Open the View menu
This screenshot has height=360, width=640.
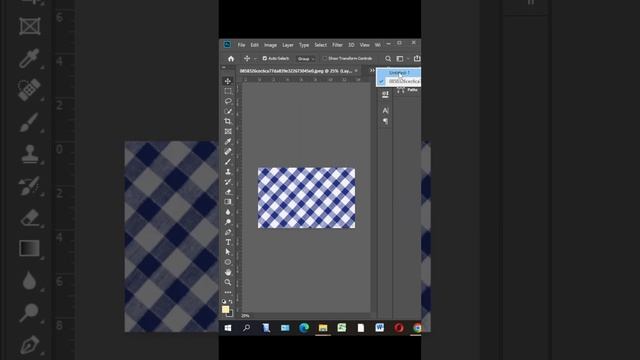[x=364, y=45]
